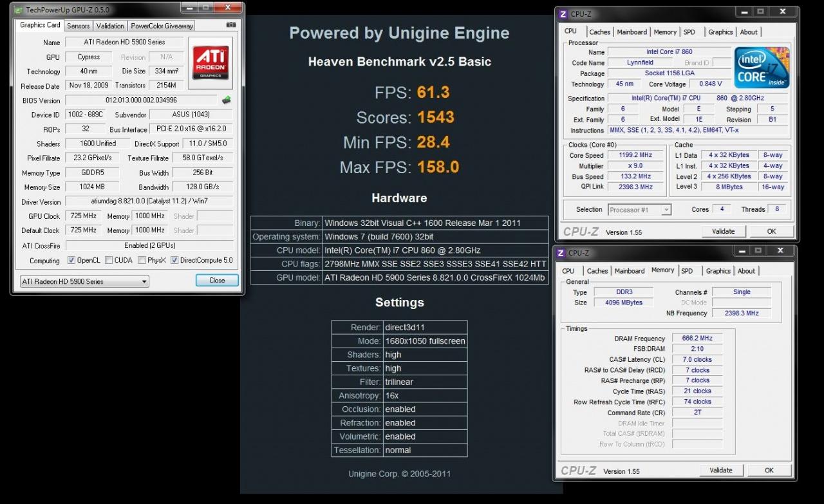Open the Processor #1 selection dropdown
Screen dimensions: 824x504
click(x=639, y=210)
